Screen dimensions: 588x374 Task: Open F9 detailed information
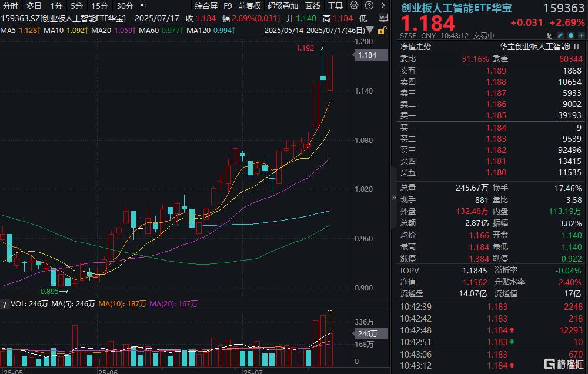[228, 6]
